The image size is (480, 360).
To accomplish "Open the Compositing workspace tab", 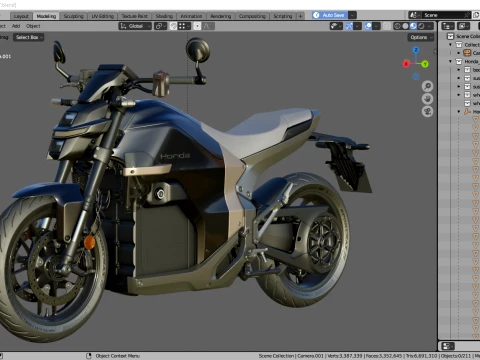I will coord(252,16).
